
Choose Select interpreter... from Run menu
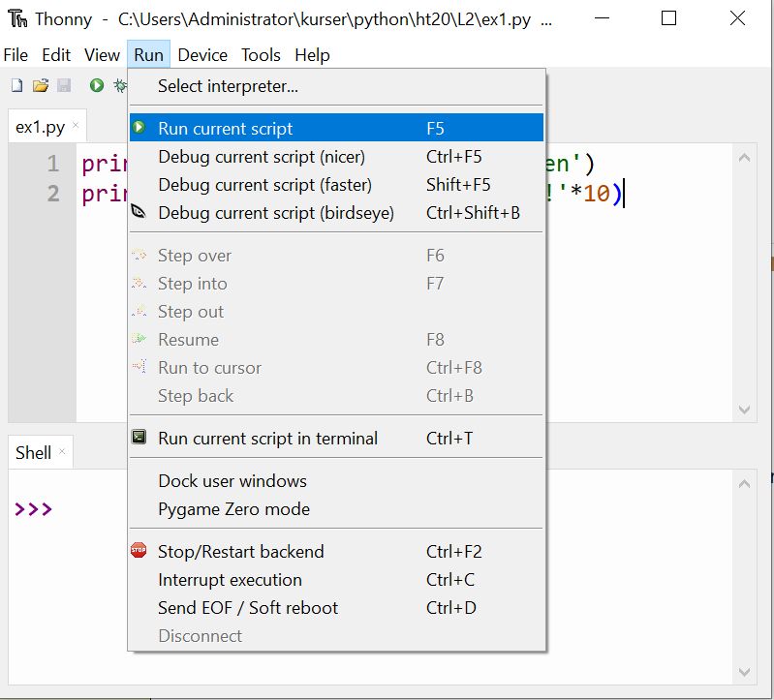[x=336, y=86]
